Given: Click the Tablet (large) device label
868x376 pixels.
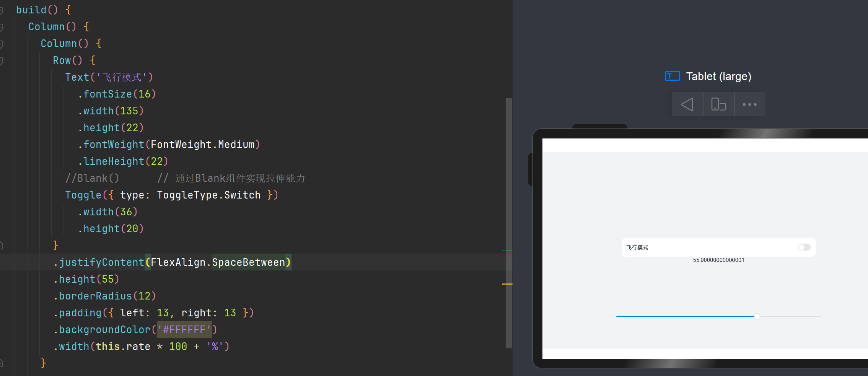Looking at the screenshot, I should coord(718,76).
